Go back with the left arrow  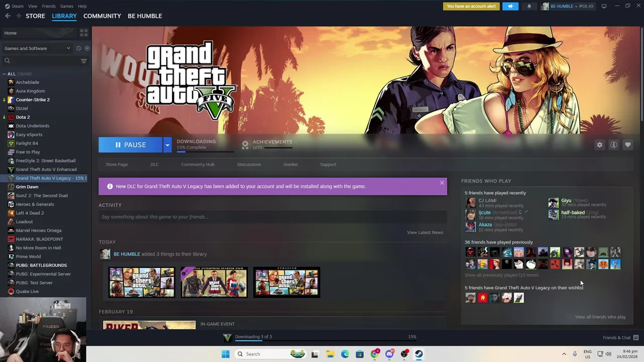(8, 16)
